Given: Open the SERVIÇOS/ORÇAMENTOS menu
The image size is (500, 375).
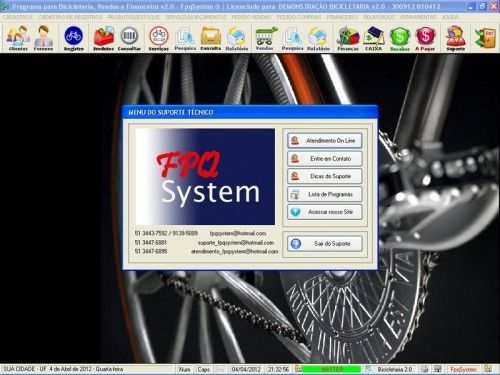Looking at the screenshot, I should pos(196,17).
